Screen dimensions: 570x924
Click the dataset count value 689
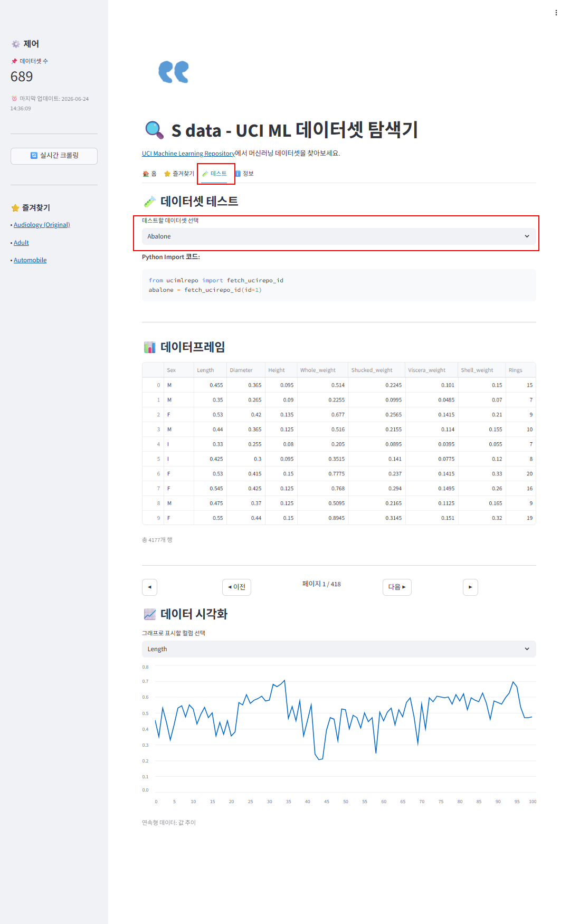point(22,77)
